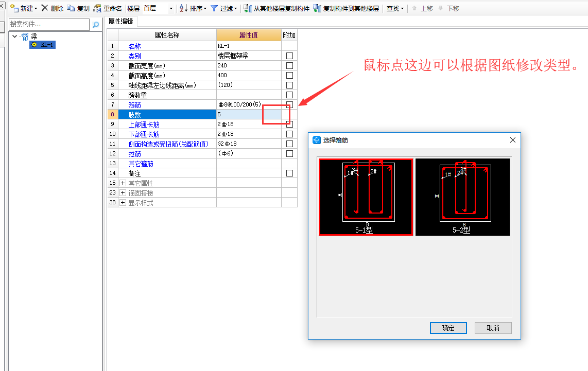Image resolution: width=588 pixels, height=371 pixels.
Task: Click the 重命名 rename icon
Action: tap(97, 8)
